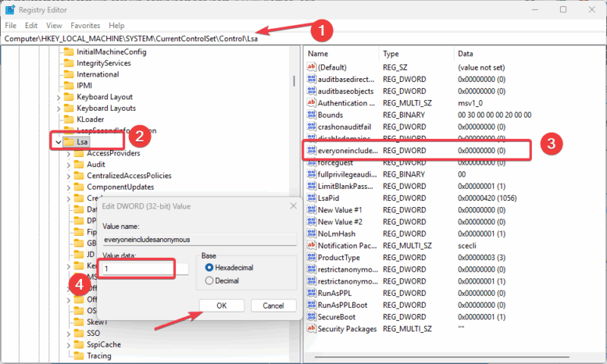Click the Tracing folder icon
Image resolution: width=607 pixels, height=364 pixels.
pos(79,356)
